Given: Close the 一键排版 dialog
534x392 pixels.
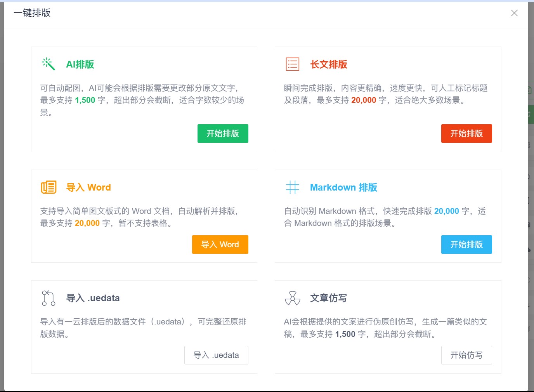Looking at the screenshot, I should 514,13.
